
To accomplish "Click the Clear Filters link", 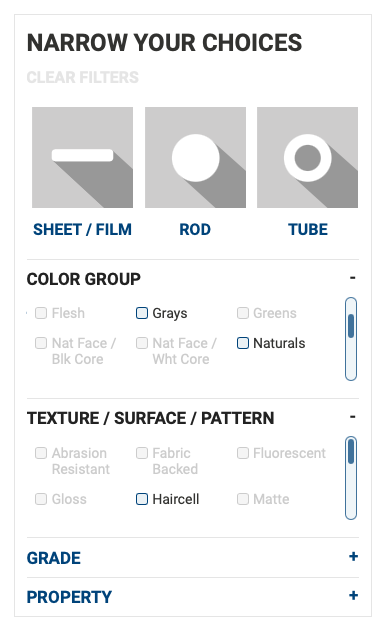I will pyautogui.click(x=83, y=77).
